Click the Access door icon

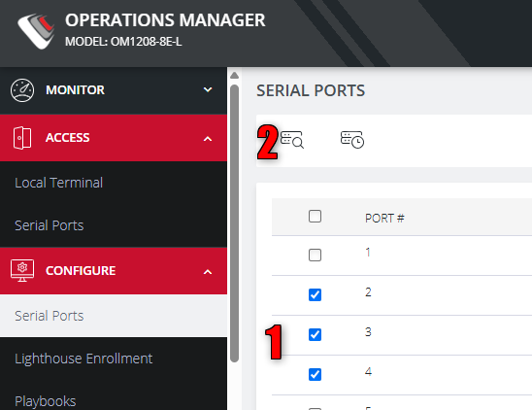[22, 138]
